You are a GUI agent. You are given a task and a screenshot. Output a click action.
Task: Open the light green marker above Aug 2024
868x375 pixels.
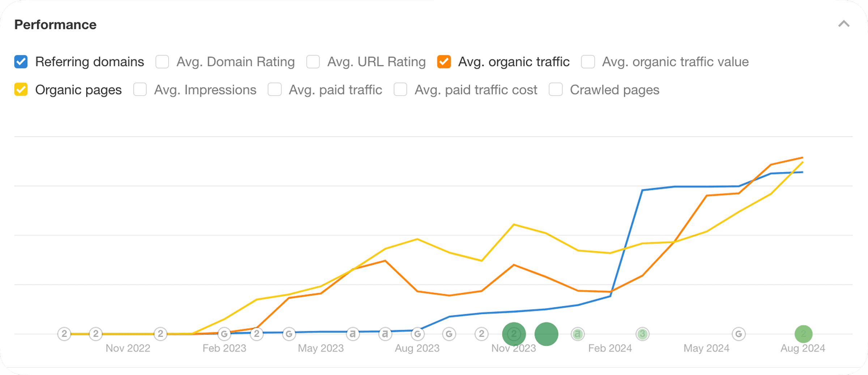coord(803,334)
